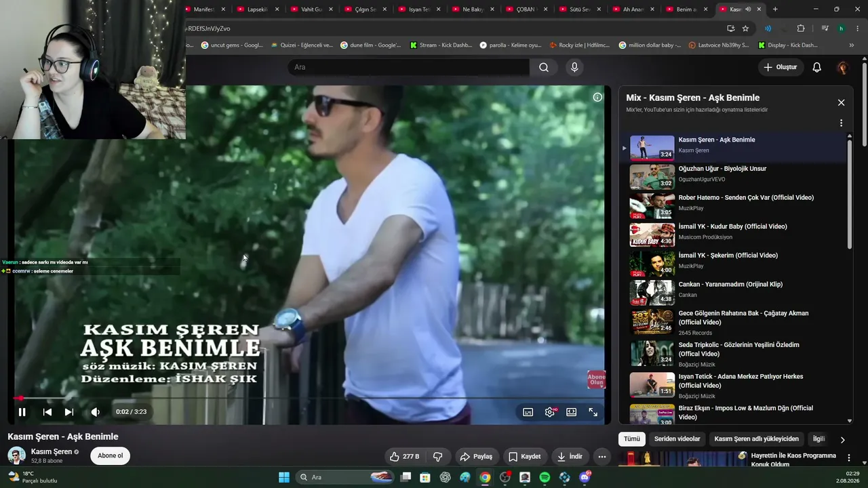Open the Chrome profile avatar
Screen dimensions: 868x488
coord(842,28)
